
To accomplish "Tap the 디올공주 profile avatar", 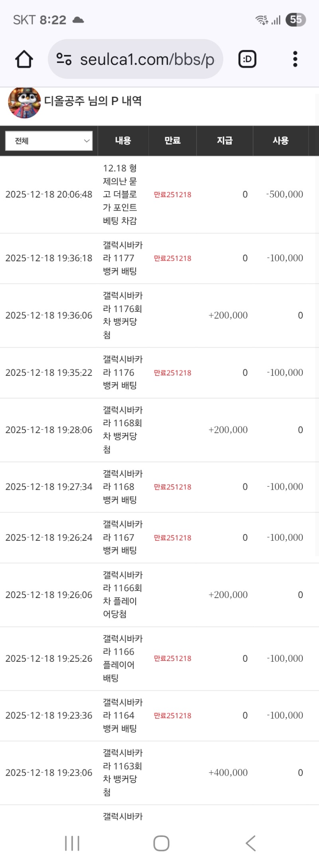I will point(24,103).
